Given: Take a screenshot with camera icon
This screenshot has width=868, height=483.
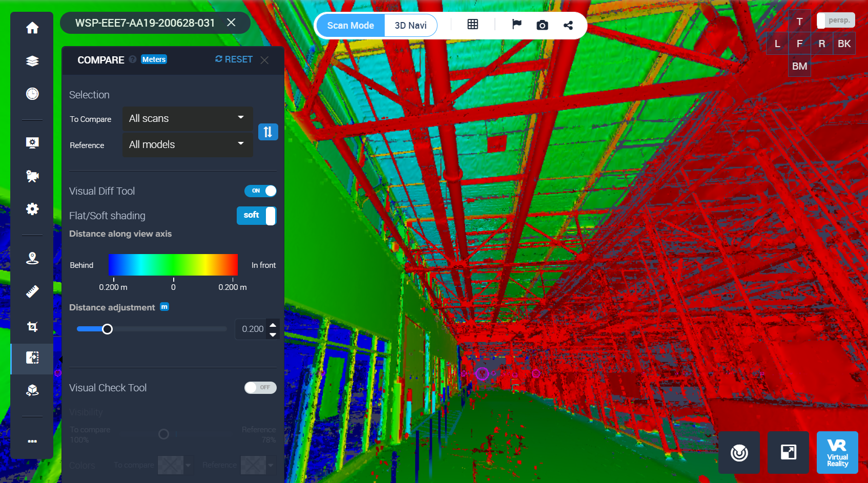Looking at the screenshot, I should [542, 25].
